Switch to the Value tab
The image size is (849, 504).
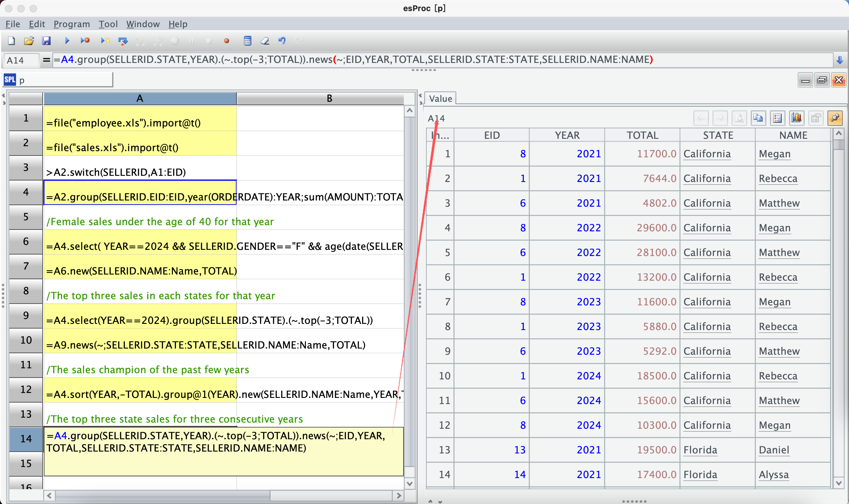point(440,98)
